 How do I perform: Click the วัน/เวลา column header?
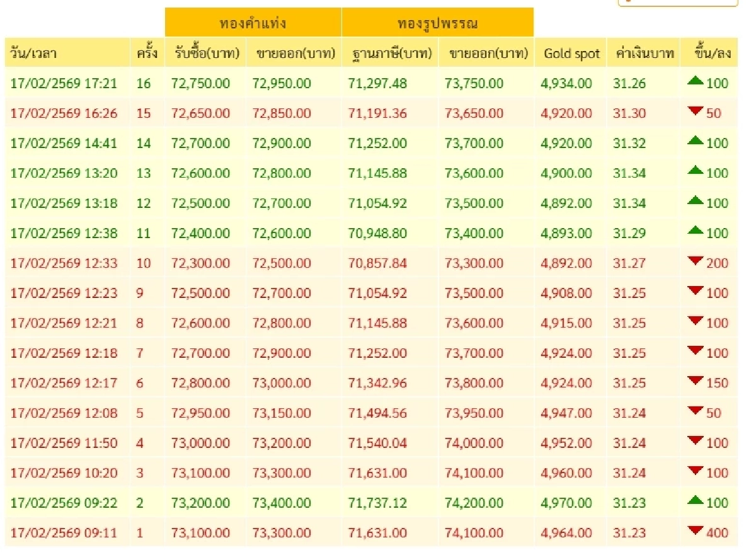(x=34, y=54)
